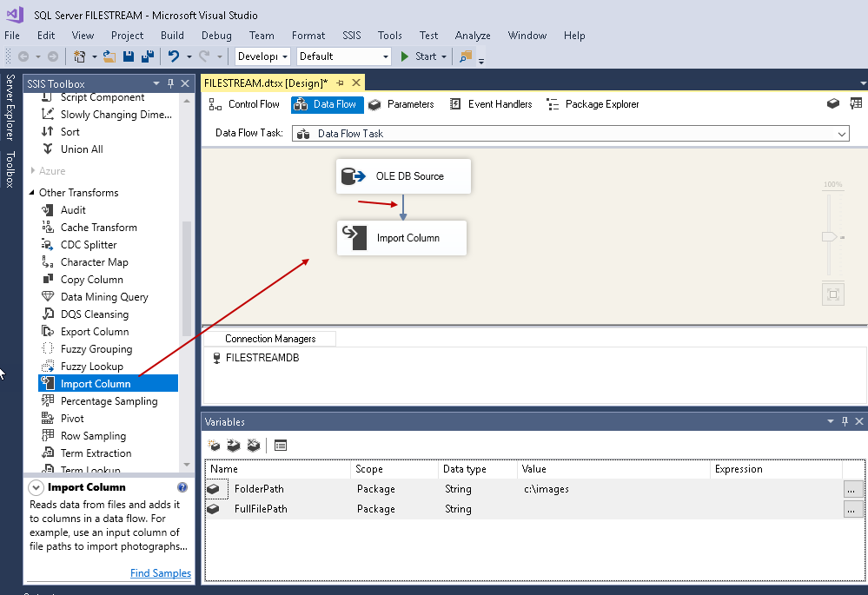Collapse the Other Transforms group
This screenshot has width=868, height=595.
(x=31, y=193)
